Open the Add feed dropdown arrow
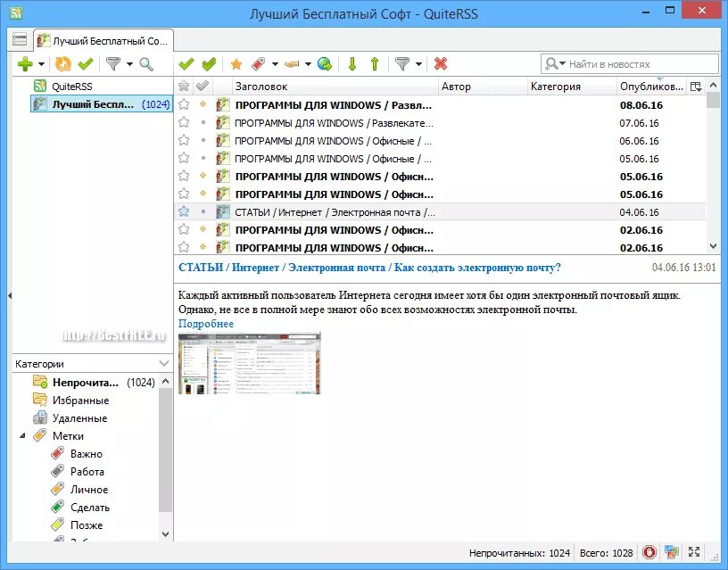728x570 pixels. click(41, 64)
